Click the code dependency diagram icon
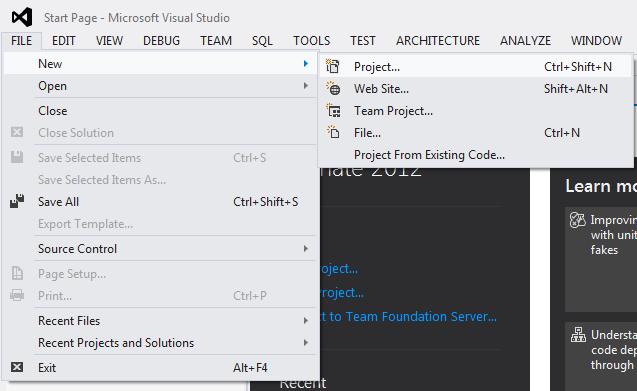This screenshot has width=637, height=391. (x=578, y=335)
